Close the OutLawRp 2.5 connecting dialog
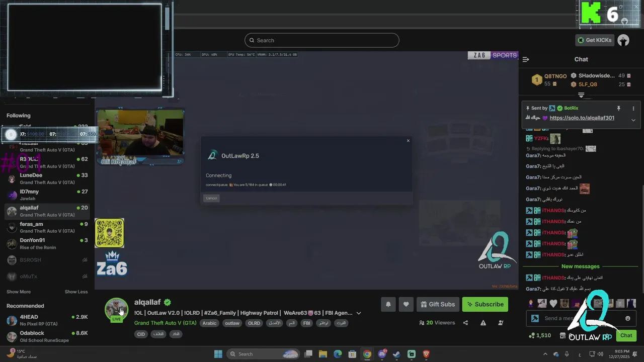Screen dimensions: 644x362 [408, 141]
